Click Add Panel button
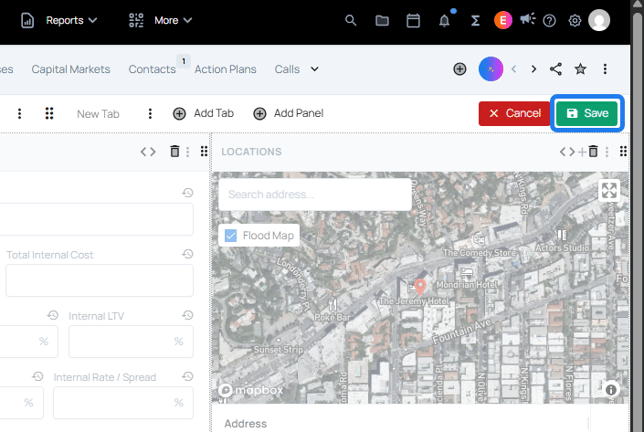The height and width of the screenshot is (432, 644). point(288,113)
